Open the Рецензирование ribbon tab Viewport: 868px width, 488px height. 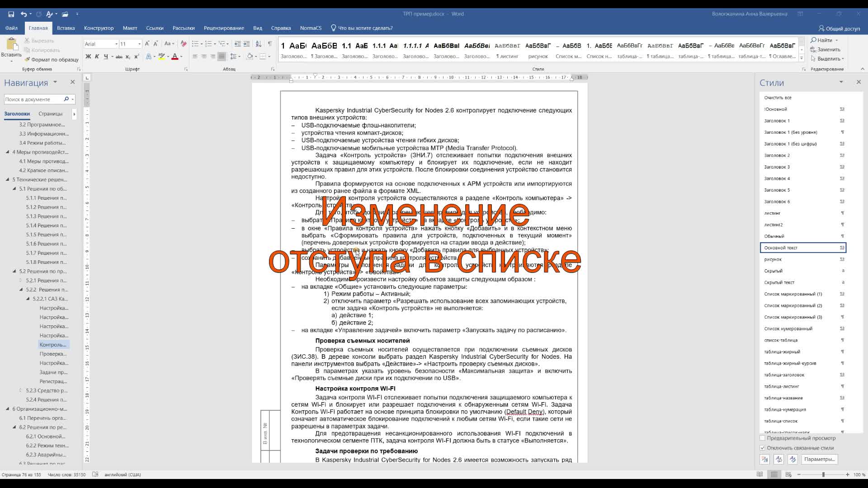coord(224,28)
